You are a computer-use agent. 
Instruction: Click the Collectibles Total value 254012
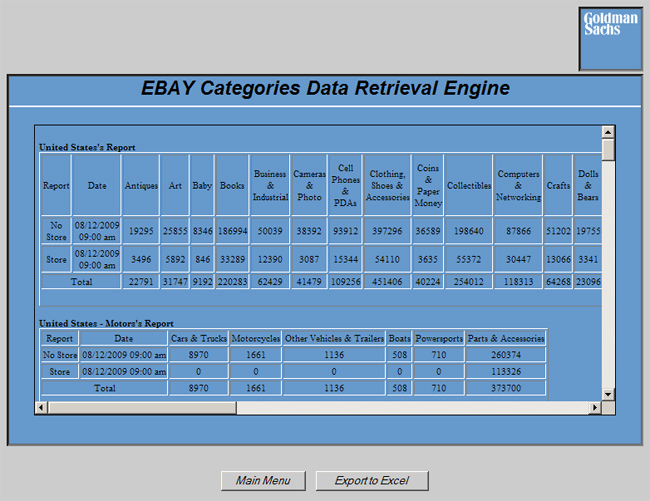point(469,281)
